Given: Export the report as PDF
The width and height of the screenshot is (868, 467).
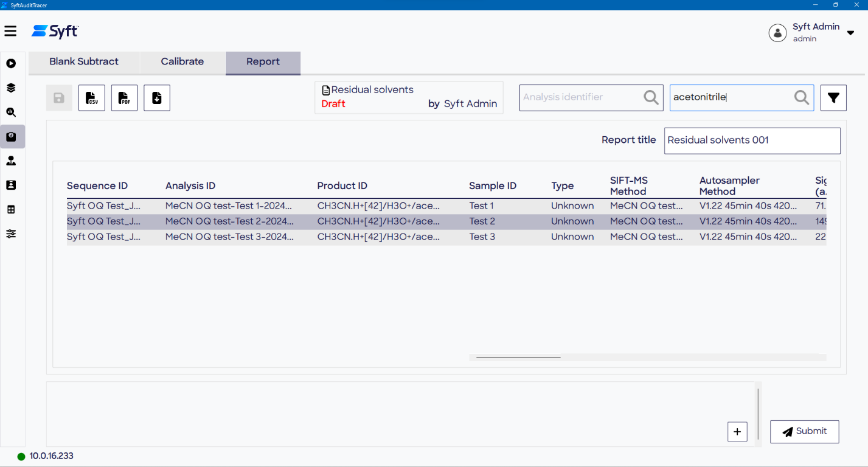Looking at the screenshot, I should (x=124, y=98).
